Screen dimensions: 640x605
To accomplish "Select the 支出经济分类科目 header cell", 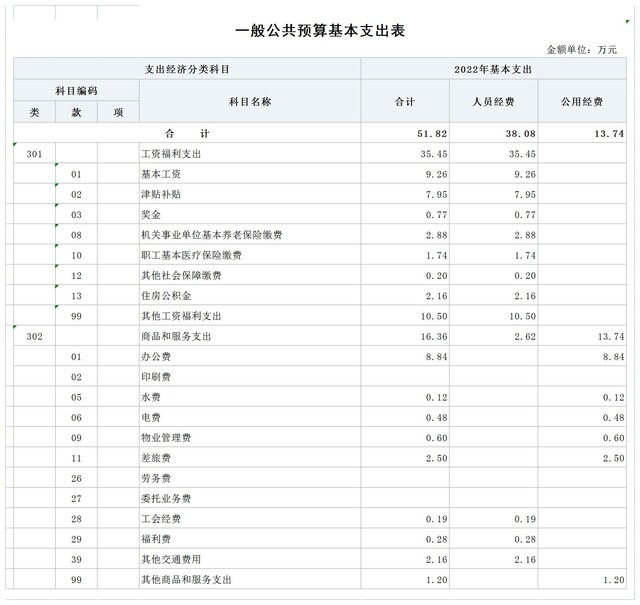I will click(187, 69).
